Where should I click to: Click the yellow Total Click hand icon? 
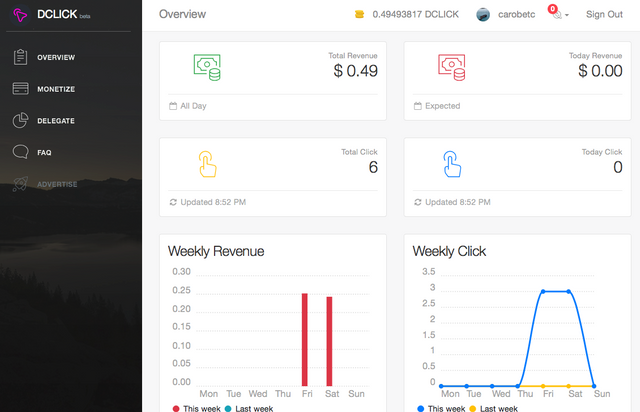tap(207, 164)
